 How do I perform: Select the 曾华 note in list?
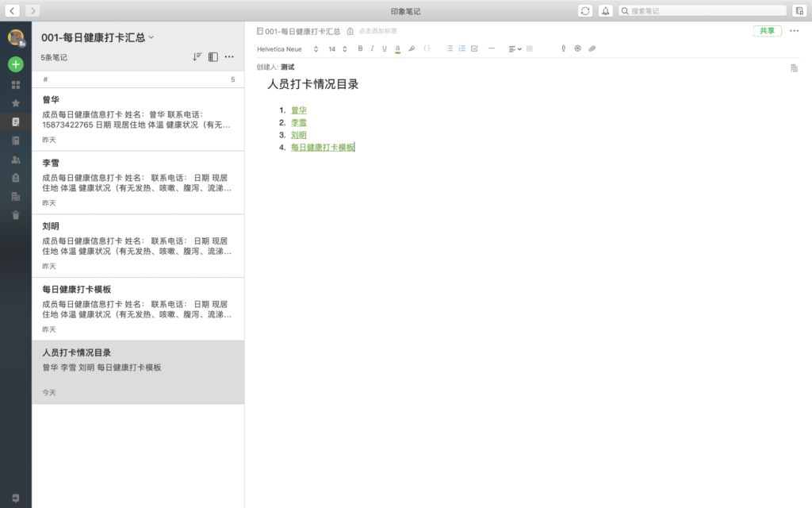click(x=137, y=119)
